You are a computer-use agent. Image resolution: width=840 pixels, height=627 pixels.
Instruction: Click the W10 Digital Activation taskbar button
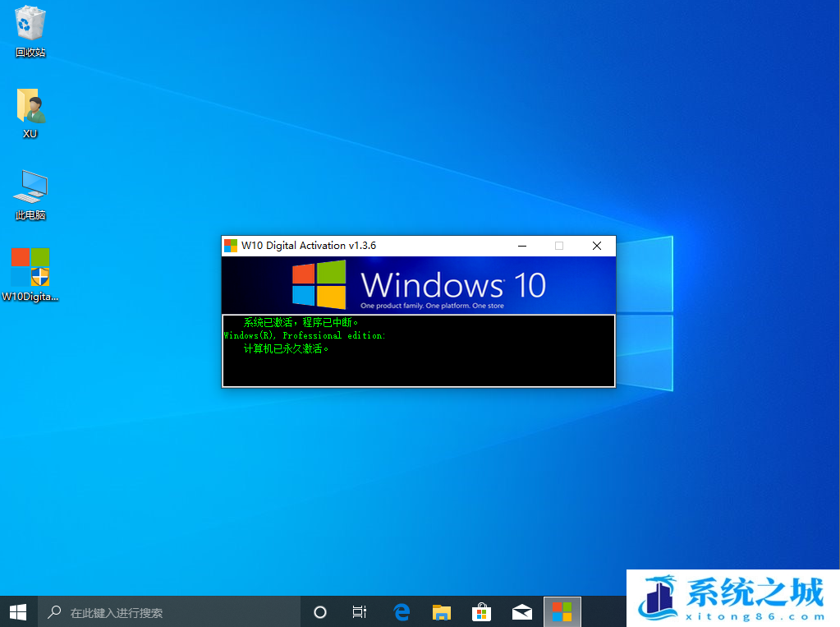click(x=562, y=612)
